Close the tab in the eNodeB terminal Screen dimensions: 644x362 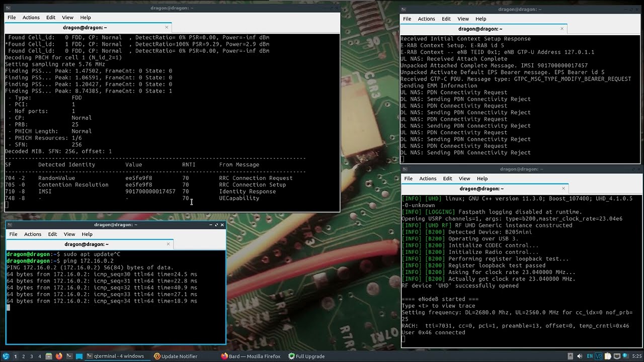pyautogui.click(x=563, y=189)
